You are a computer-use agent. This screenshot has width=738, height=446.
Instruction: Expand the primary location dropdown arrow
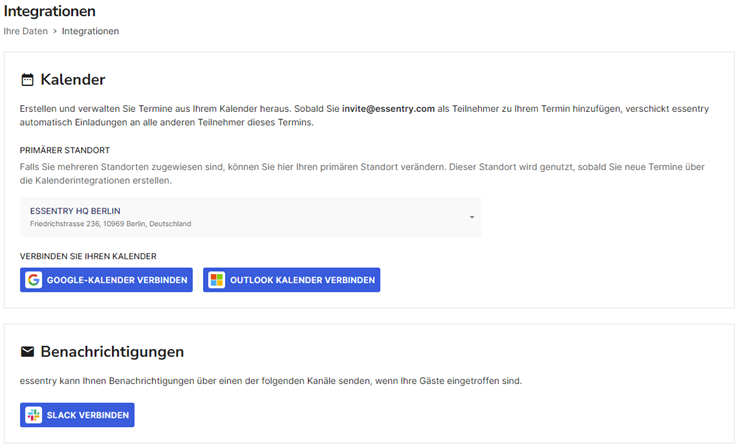coord(472,217)
